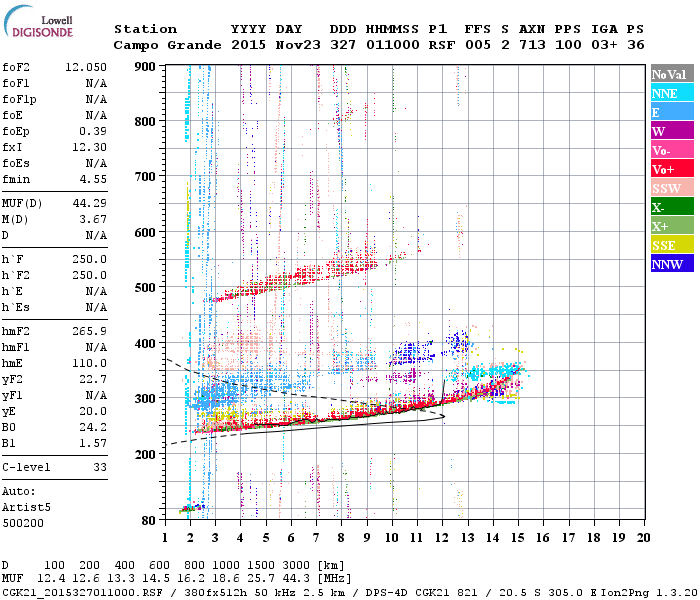Click the hmF1 N/A value
700x600 pixels.
click(96, 347)
